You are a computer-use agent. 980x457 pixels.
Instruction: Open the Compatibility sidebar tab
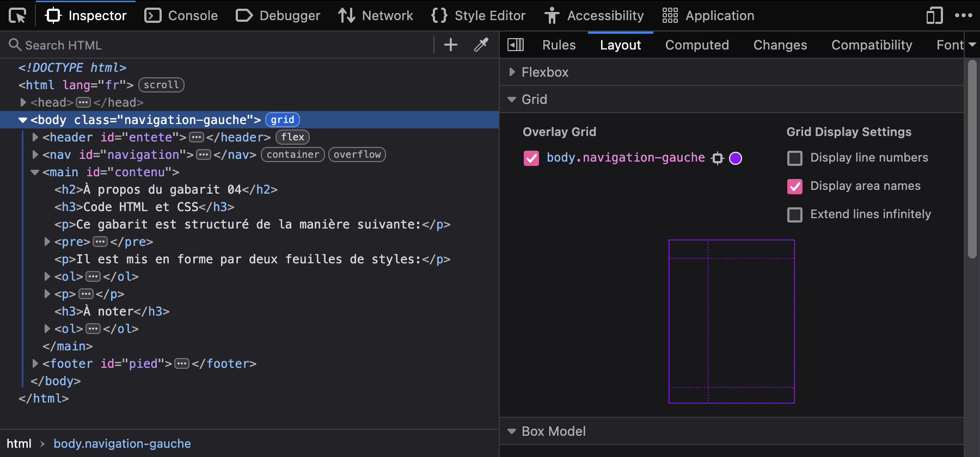point(872,45)
